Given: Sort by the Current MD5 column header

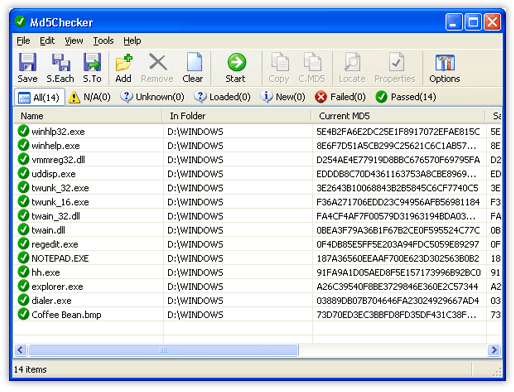Looking at the screenshot, I should (398, 116).
